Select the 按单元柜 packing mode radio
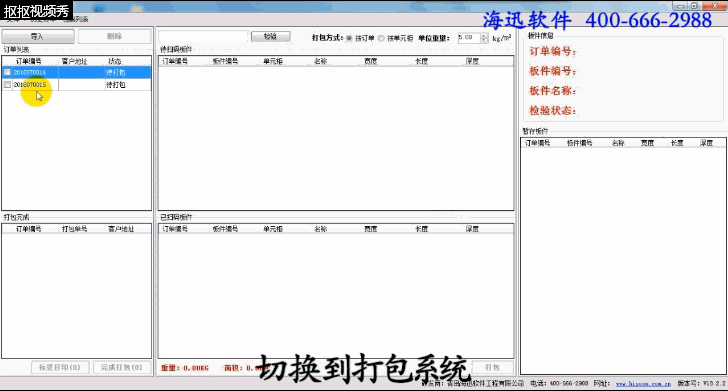Image resolution: width=728 pixels, height=391 pixels. click(x=381, y=38)
